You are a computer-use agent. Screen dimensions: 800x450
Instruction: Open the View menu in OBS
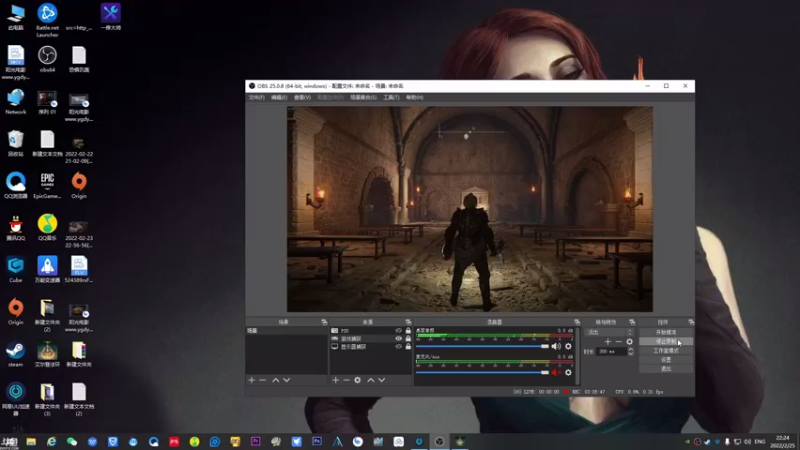point(302,97)
